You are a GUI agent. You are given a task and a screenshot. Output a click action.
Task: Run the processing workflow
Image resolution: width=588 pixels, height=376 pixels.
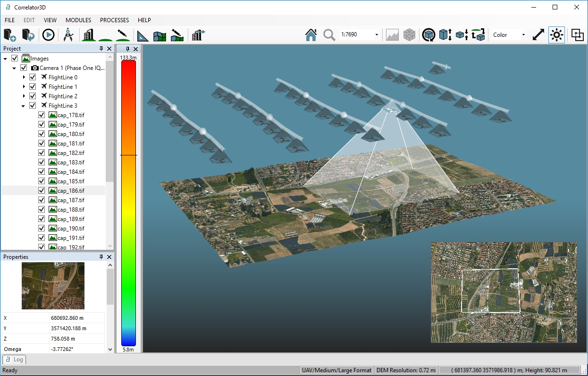[48, 34]
